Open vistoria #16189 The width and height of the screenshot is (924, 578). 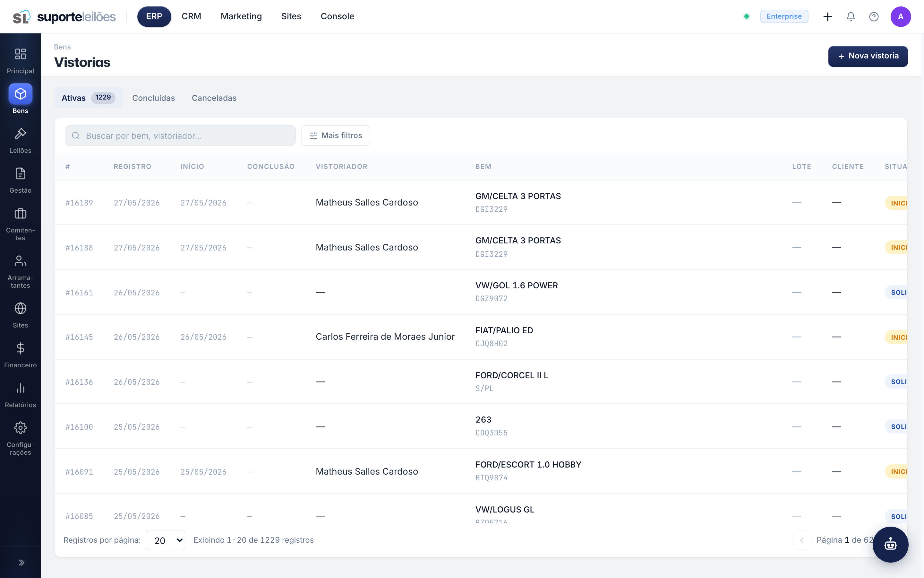click(x=79, y=203)
